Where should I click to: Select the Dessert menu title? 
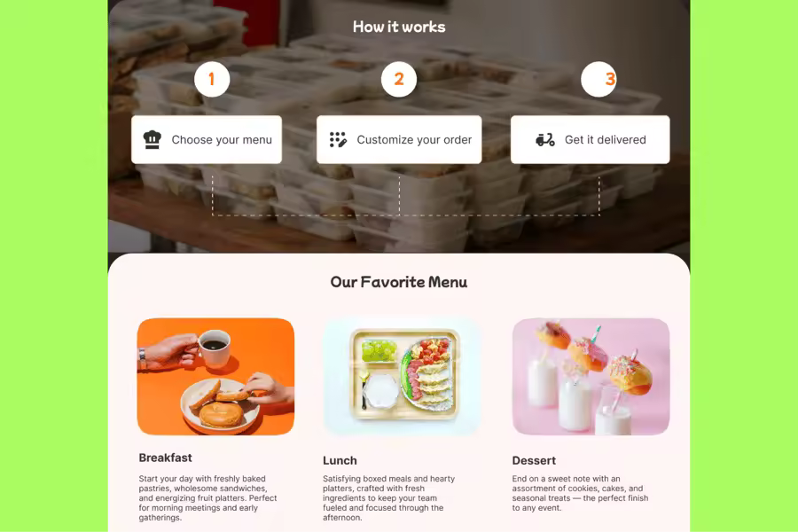tap(534, 461)
